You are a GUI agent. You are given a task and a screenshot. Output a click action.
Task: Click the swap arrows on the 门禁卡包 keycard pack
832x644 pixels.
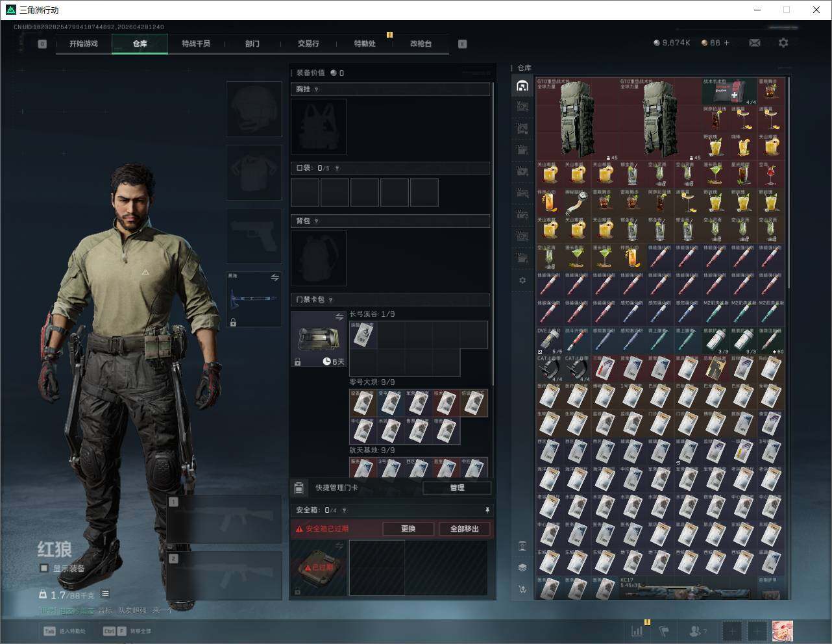click(x=339, y=317)
